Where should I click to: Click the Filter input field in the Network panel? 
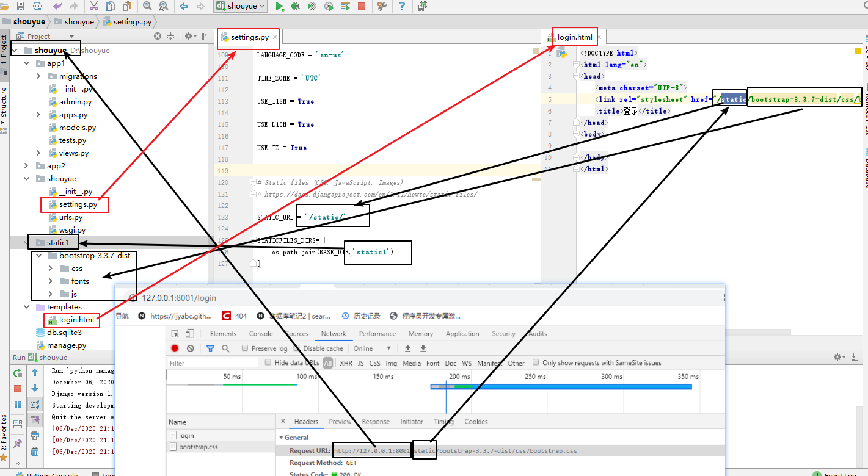(x=212, y=363)
